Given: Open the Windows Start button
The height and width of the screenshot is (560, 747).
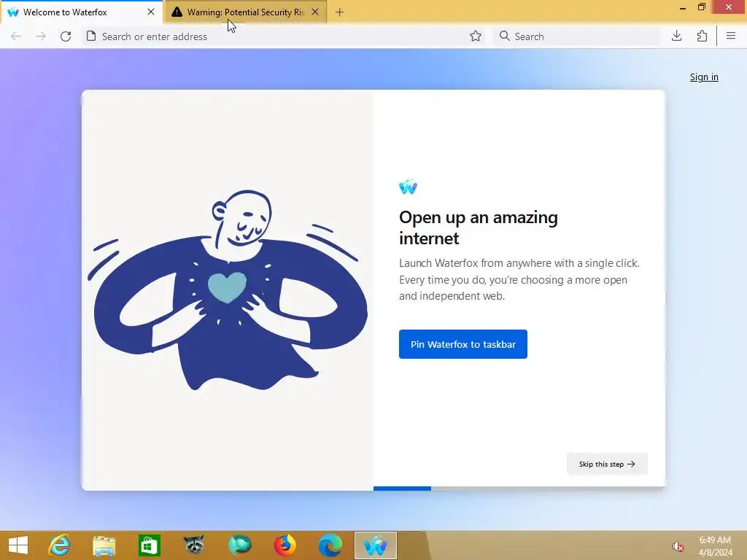Looking at the screenshot, I should [18, 545].
